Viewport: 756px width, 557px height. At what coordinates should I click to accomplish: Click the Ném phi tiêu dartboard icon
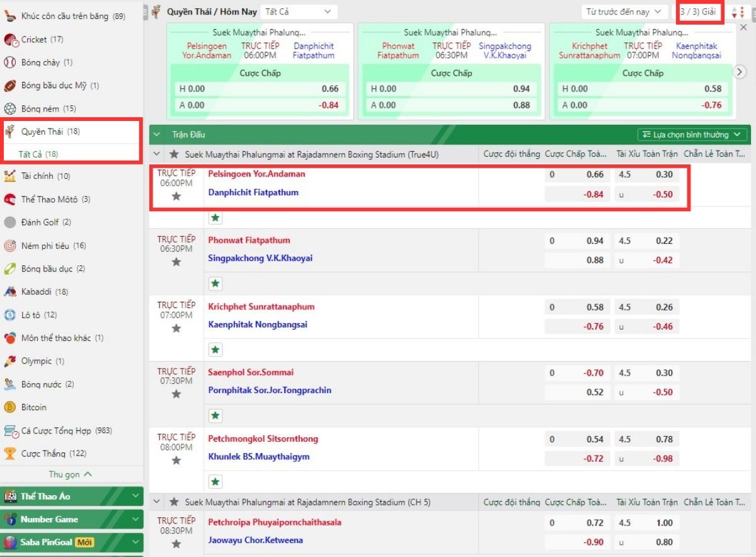pyautogui.click(x=10, y=246)
